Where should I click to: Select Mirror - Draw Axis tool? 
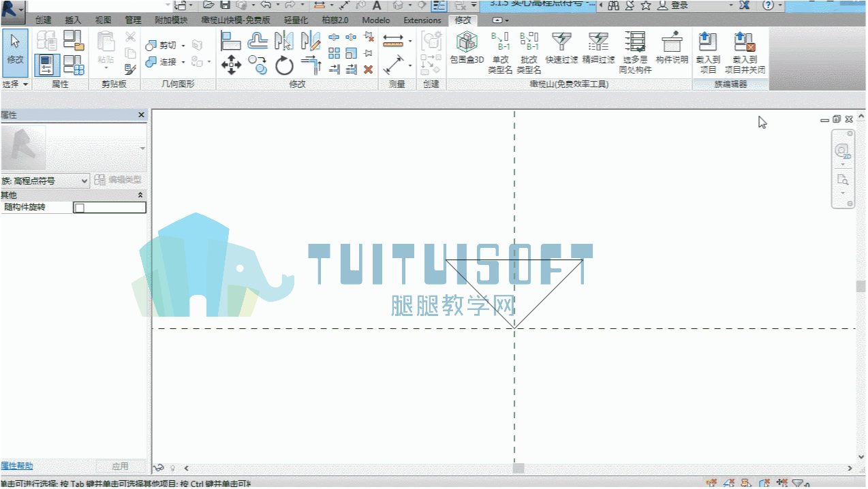pos(311,41)
